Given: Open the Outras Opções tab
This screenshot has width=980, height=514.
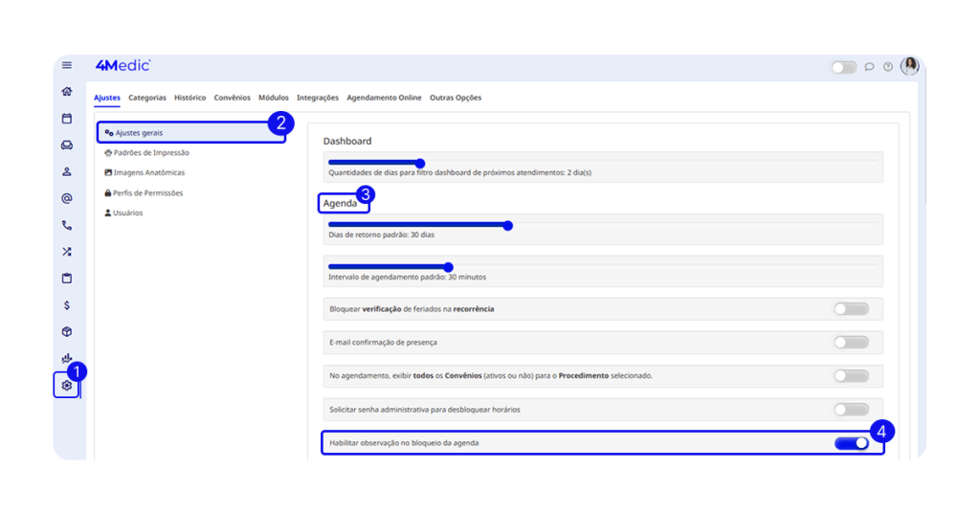Looking at the screenshot, I should (x=456, y=98).
